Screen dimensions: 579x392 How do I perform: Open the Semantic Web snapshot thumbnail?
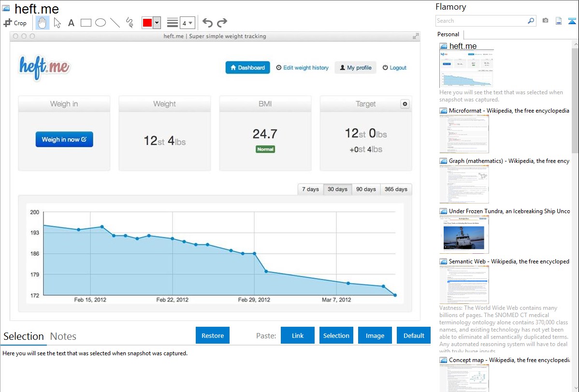(464, 285)
